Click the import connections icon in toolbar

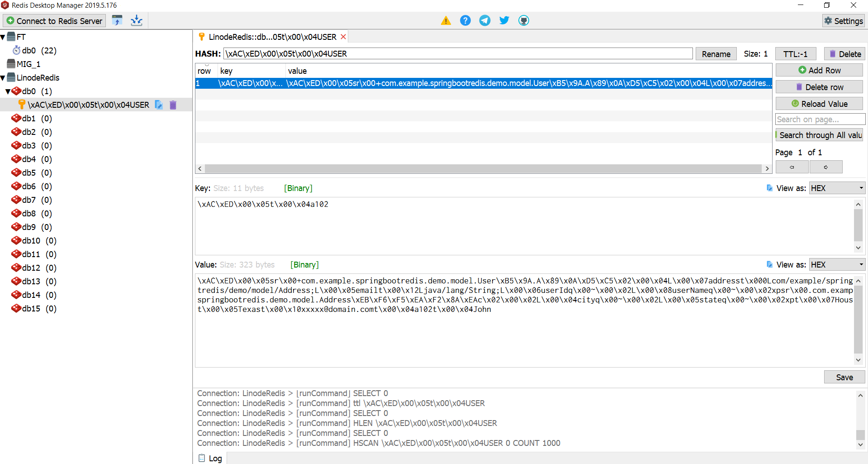click(x=117, y=20)
